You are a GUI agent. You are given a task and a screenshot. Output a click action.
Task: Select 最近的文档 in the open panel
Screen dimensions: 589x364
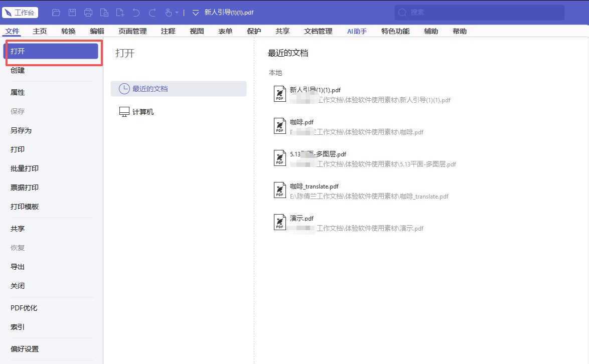(x=179, y=89)
